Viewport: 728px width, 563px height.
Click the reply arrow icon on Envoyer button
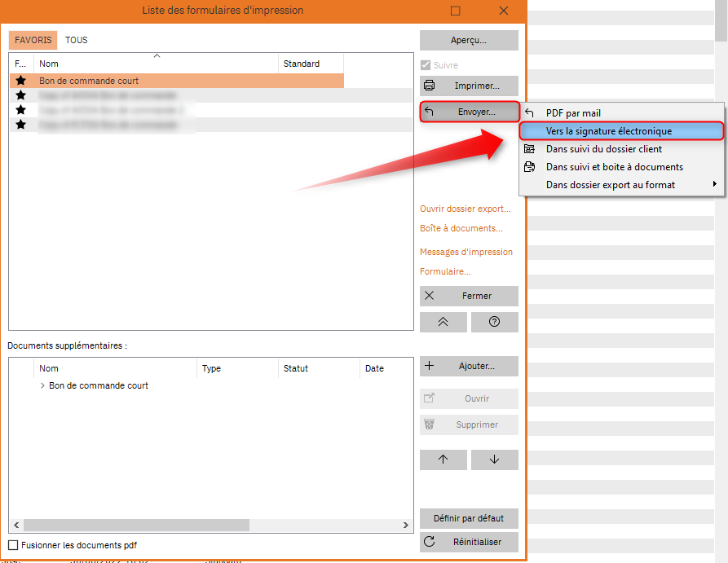click(x=430, y=112)
